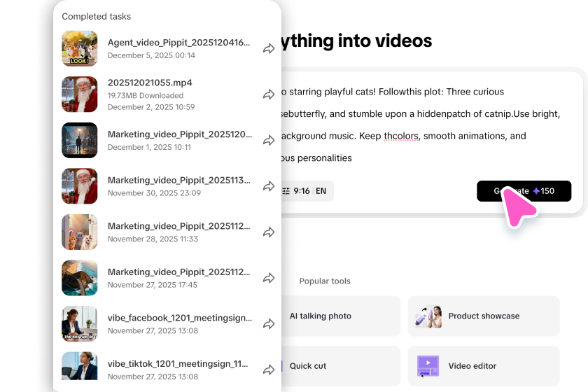The height and width of the screenshot is (392, 588).
Task: Select the Popular tools tab label
Action: tap(325, 281)
